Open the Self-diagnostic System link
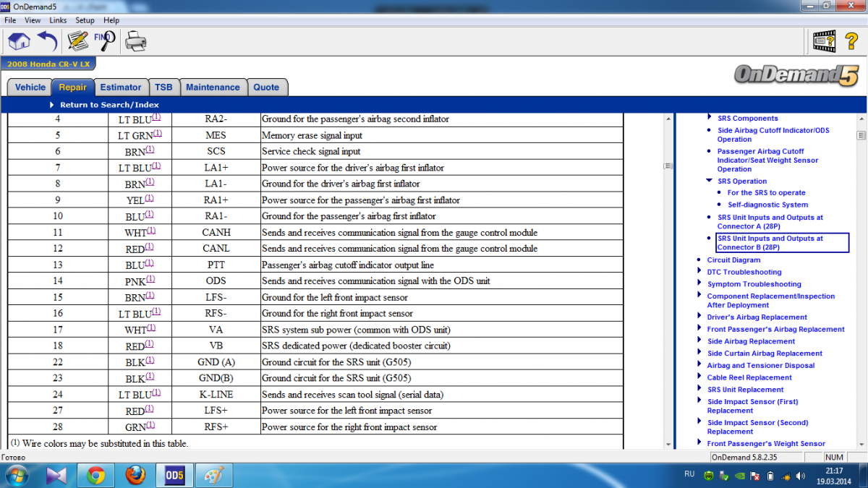The width and height of the screenshot is (868, 488). coord(767,205)
